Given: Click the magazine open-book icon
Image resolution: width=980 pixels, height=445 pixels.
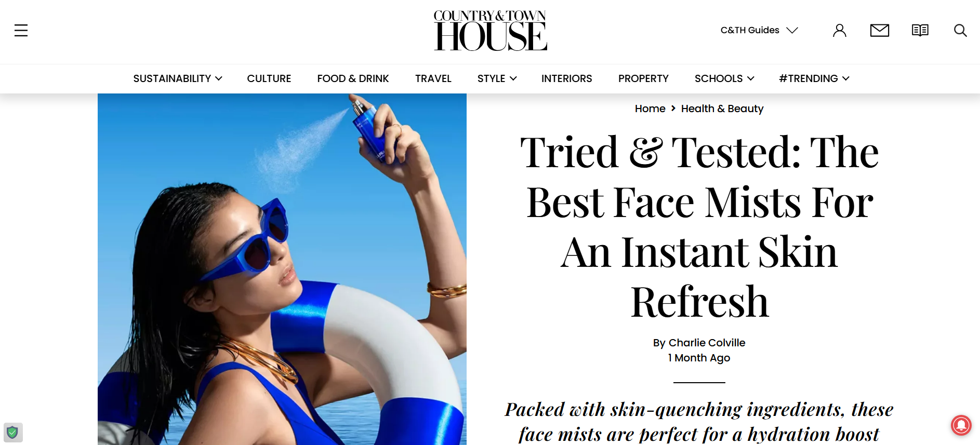Looking at the screenshot, I should pyautogui.click(x=920, y=30).
